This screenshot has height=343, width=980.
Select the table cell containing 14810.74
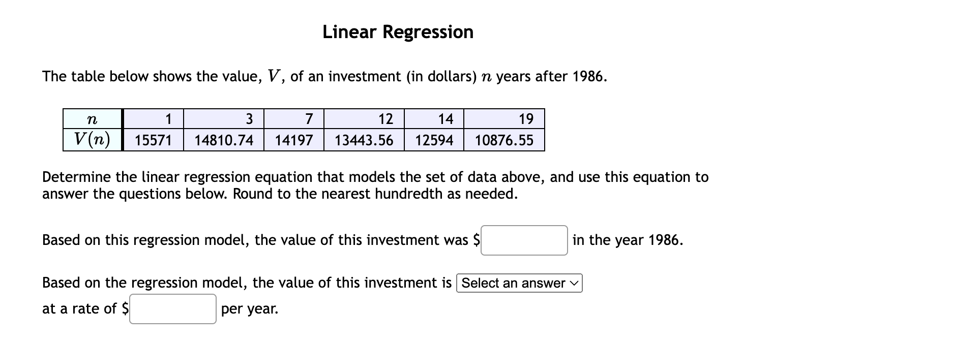point(223,140)
